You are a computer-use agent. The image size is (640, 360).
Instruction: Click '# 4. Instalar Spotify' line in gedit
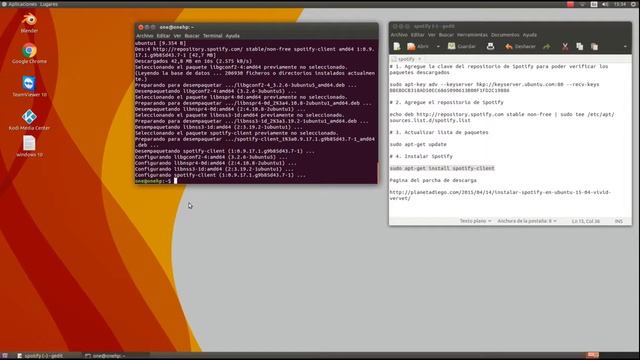[421, 156]
